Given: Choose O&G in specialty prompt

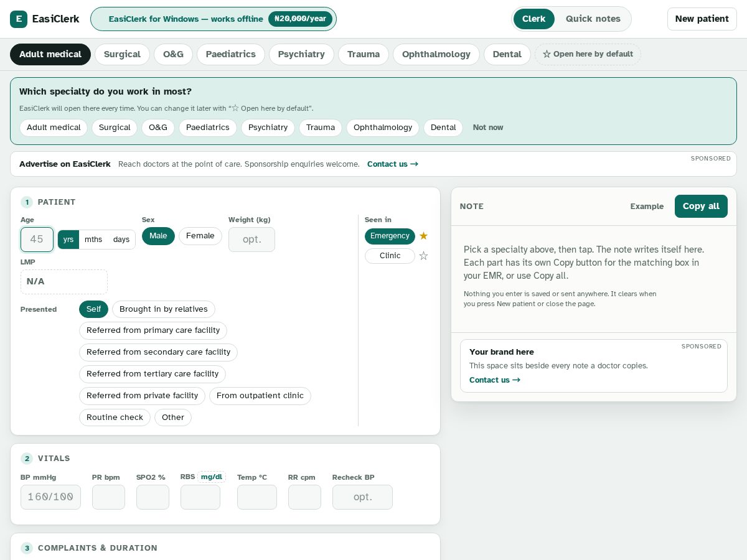Looking at the screenshot, I should click(x=158, y=128).
